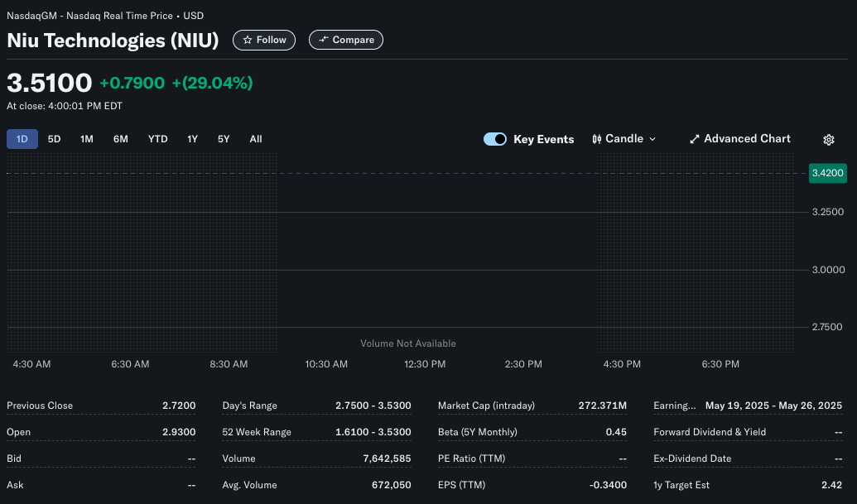Viewport: 857px width, 504px height.
Task: Click the earnings date May 19, 2025 - May 26, 2025
Action: pos(773,406)
